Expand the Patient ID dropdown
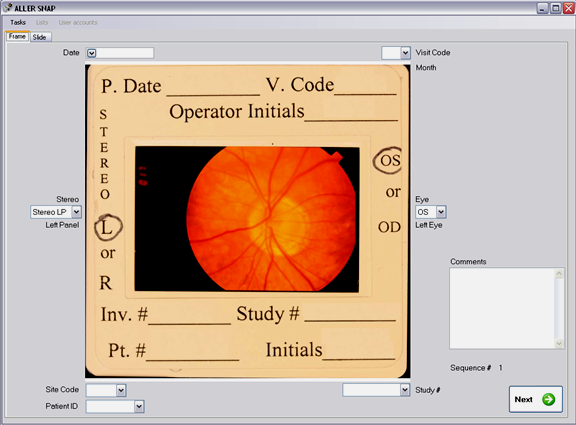This screenshot has height=425, width=576. pos(139,407)
